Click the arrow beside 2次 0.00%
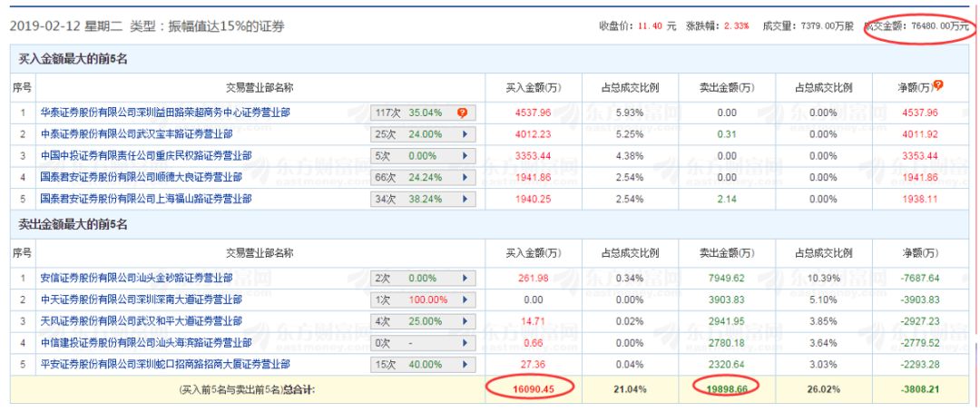This screenshot has width=980, height=412. 465,278
